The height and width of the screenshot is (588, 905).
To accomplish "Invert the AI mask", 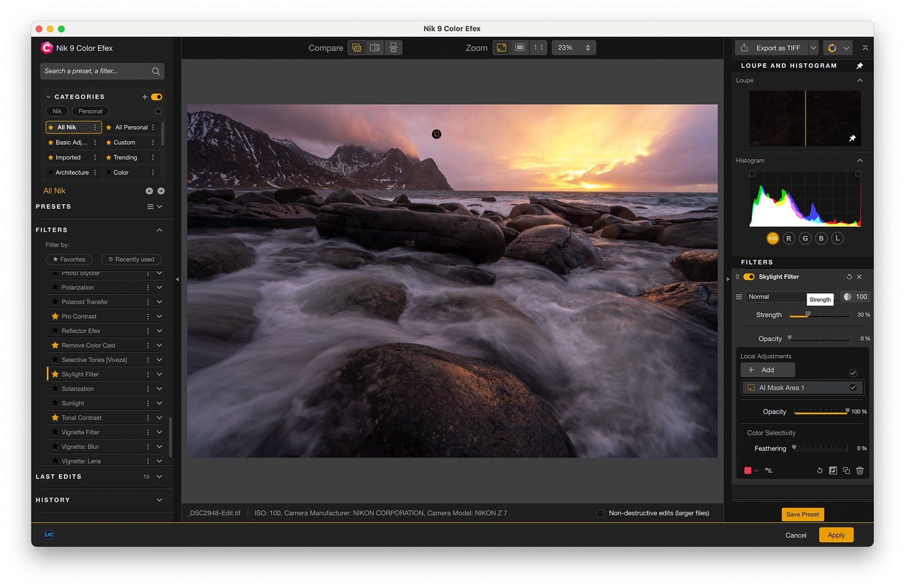I will [833, 470].
